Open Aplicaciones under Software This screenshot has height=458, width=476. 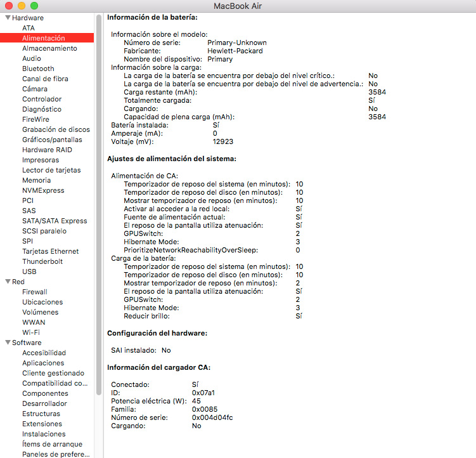[x=43, y=363]
